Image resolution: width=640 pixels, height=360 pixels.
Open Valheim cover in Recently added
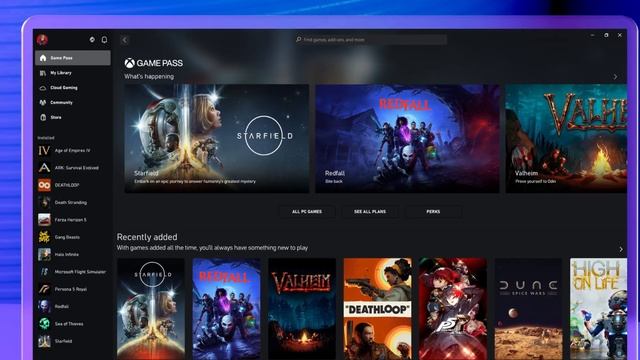pyautogui.click(x=302, y=309)
